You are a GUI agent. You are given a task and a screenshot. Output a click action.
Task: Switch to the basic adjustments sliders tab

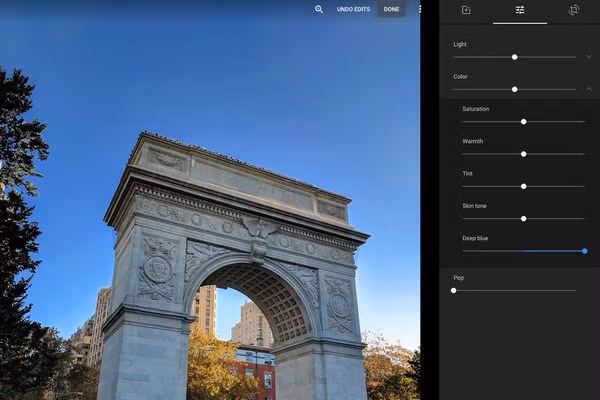[520, 10]
